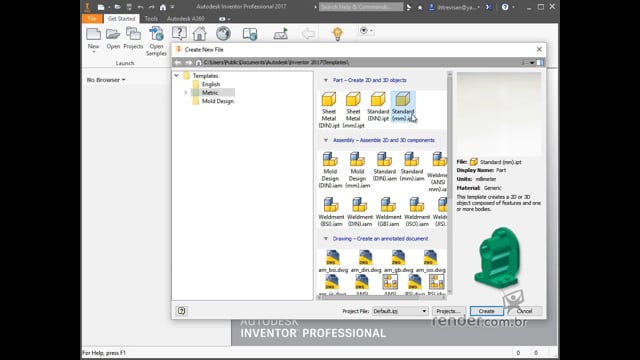
Task: Select Weldment (BSI).iam template
Action: pos(331,212)
